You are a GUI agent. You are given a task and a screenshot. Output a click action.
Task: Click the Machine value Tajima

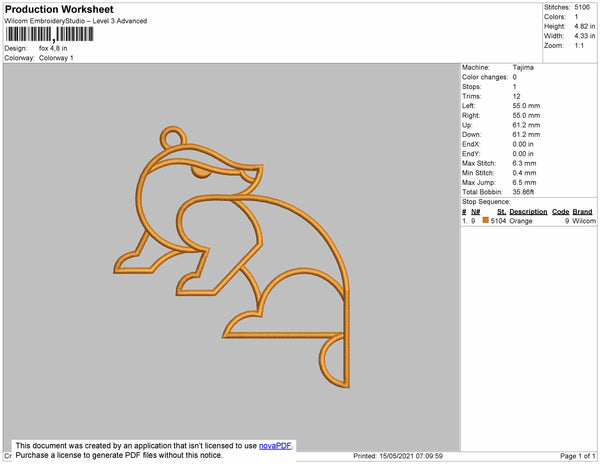[523, 67]
